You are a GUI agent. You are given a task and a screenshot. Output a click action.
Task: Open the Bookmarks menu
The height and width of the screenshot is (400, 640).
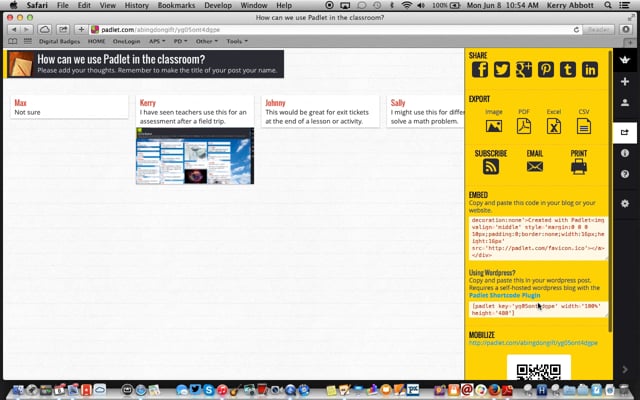click(176, 5)
